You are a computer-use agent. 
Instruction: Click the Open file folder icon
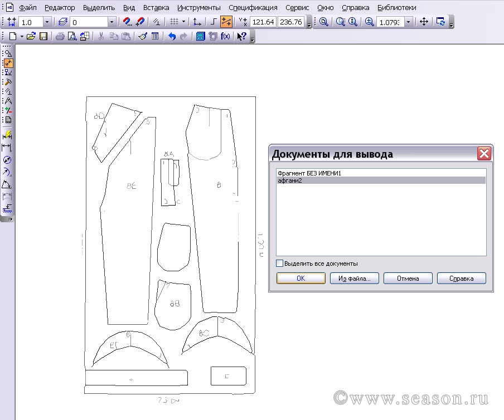point(31,37)
